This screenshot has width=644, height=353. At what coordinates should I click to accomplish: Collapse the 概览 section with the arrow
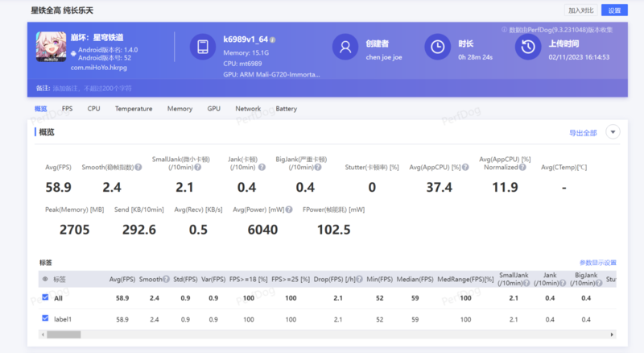[x=613, y=132]
